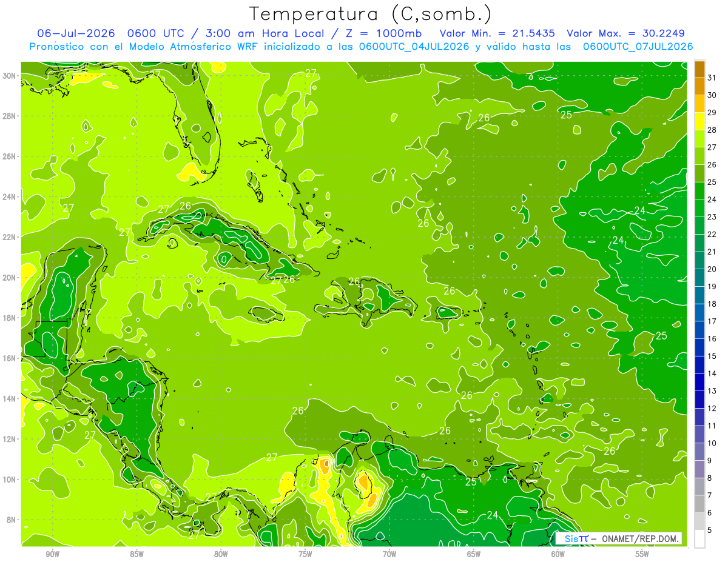The height and width of the screenshot is (562, 728).
Task: Click the "Temperatura (C,somb.)" chart title
Action: point(370,14)
